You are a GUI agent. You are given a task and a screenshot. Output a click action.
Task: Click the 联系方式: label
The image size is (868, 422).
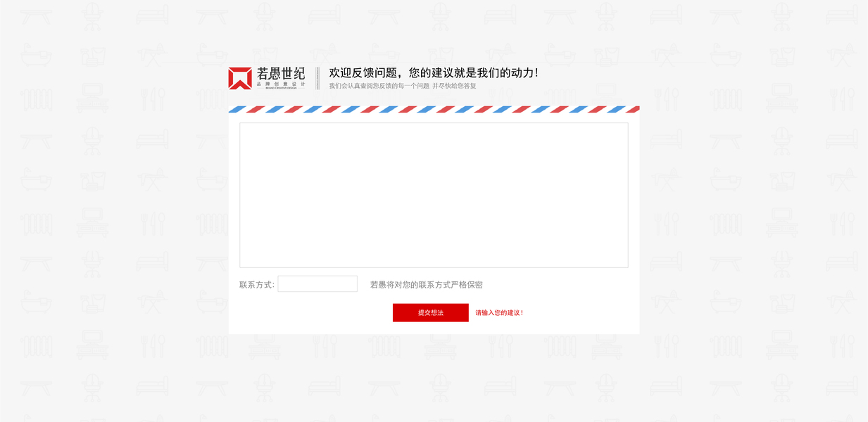(257, 285)
